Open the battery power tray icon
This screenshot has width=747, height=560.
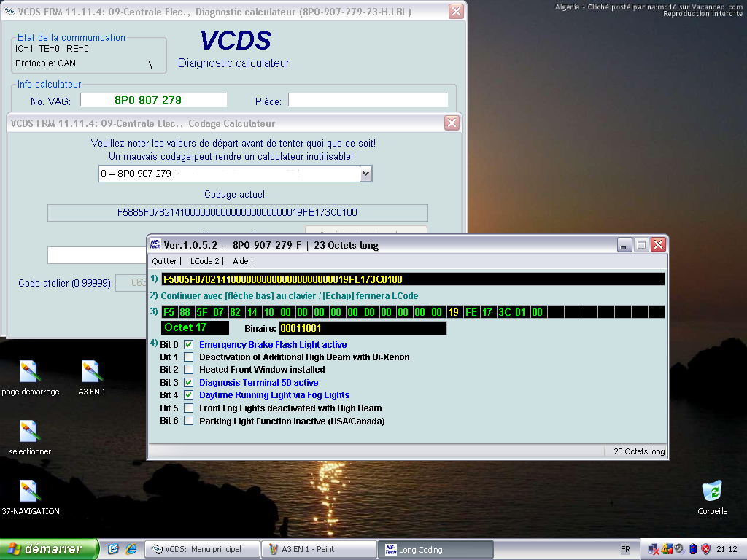point(693,549)
